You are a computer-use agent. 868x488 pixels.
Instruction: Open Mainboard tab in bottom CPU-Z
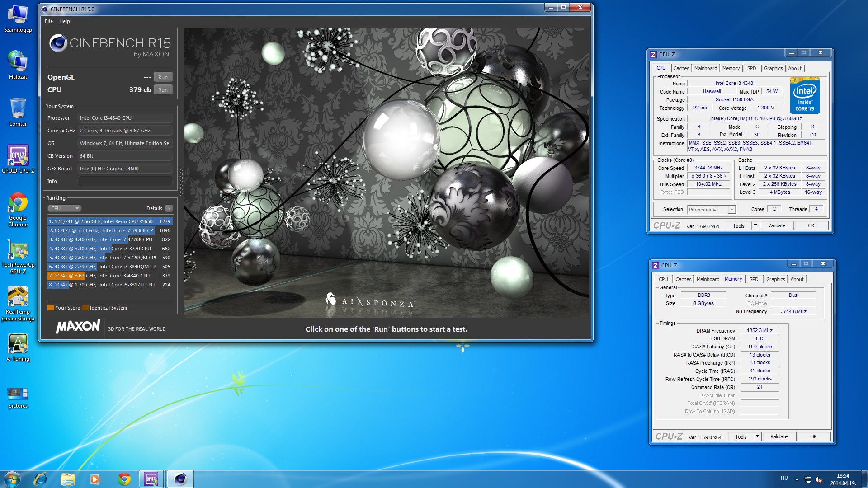[x=708, y=279]
